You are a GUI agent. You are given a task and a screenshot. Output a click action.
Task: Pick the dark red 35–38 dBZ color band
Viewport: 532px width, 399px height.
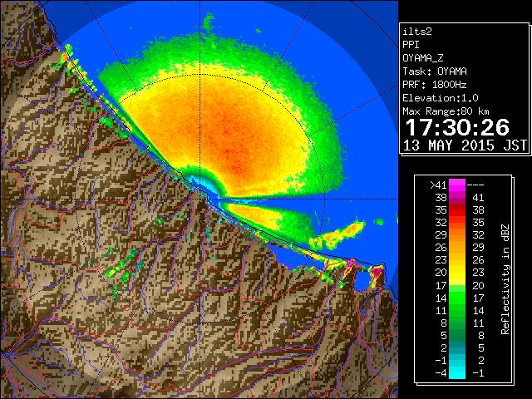[457, 210]
